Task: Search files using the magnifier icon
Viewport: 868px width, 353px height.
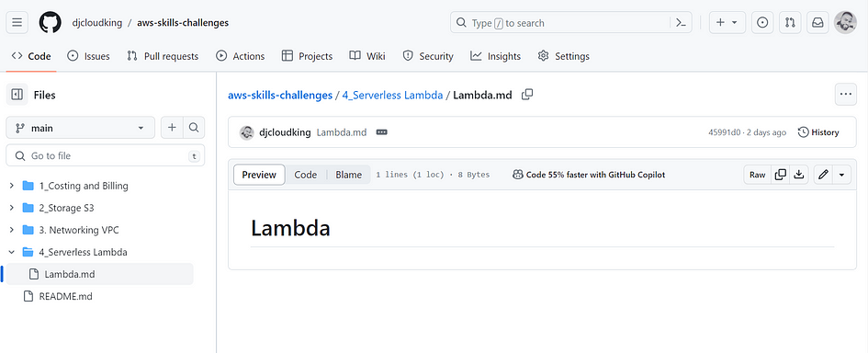Action: pos(194,128)
